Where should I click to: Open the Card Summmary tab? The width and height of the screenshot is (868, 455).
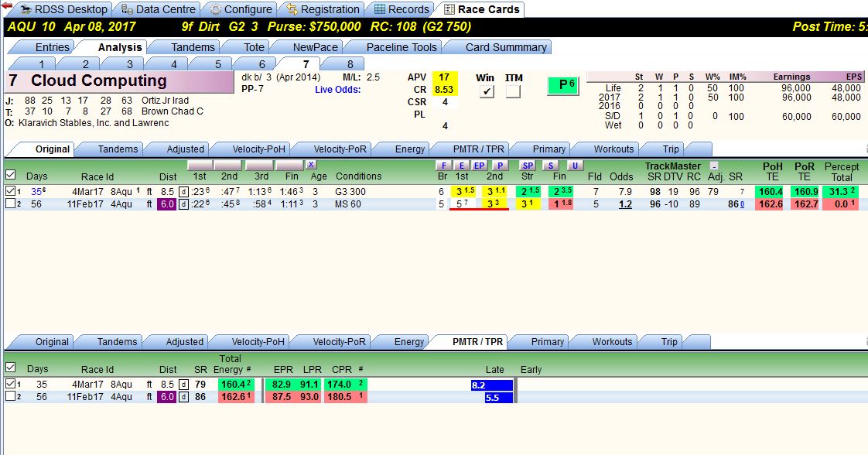pos(506,47)
